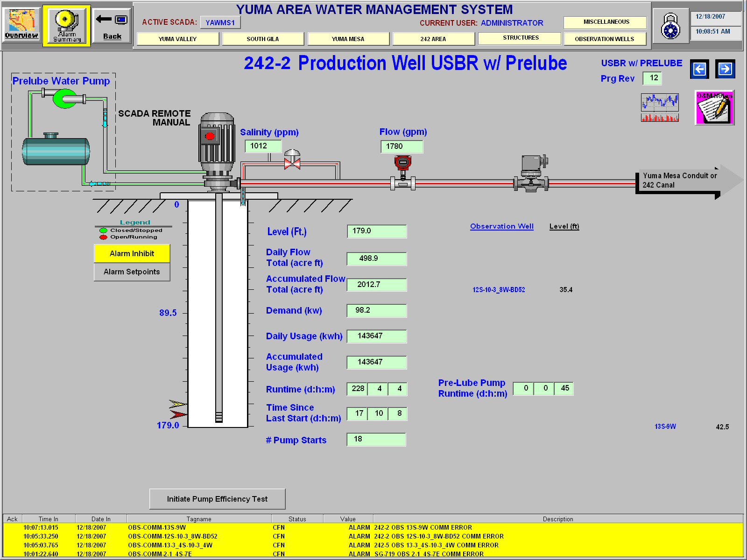747x560 pixels.
Task: Switch to Observation Wells tab
Action: (604, 39)
